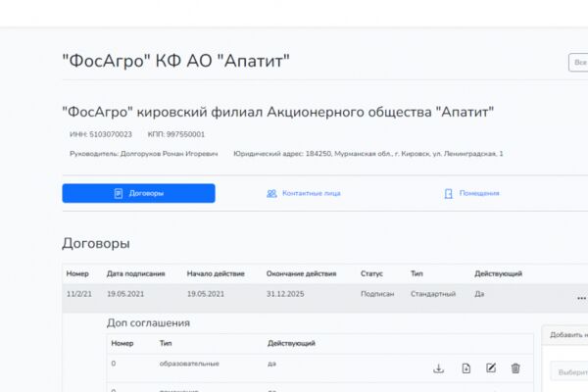Click the Номер header in Доп соглашения table
Screen dimensions: 588x392
pyautogui.click(x=122, y=343)
